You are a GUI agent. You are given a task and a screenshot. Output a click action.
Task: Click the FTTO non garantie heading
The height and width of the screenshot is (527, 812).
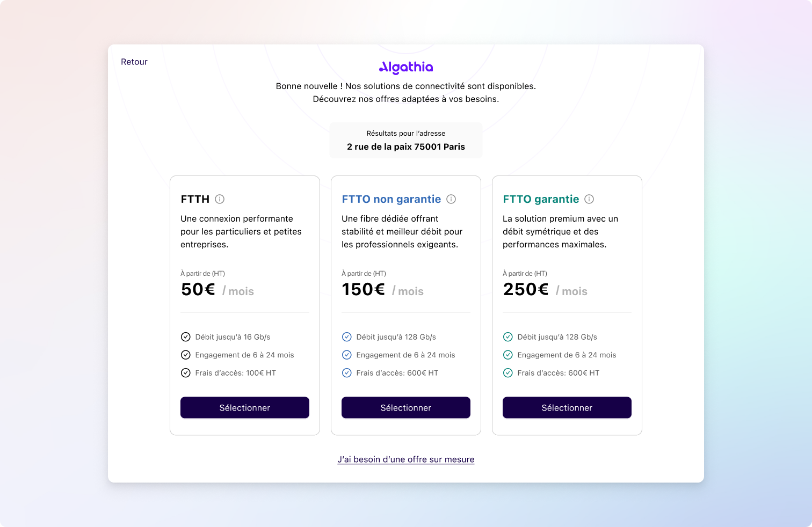pyautogui.click(x=392, y=199)
